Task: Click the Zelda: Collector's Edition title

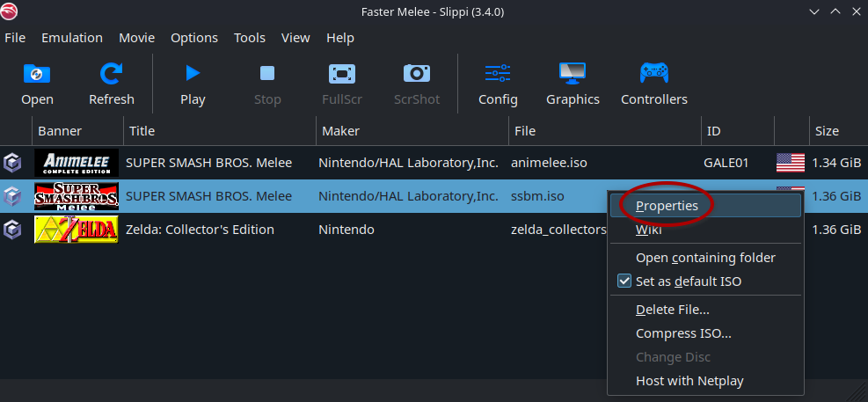Action: [200, 230]
